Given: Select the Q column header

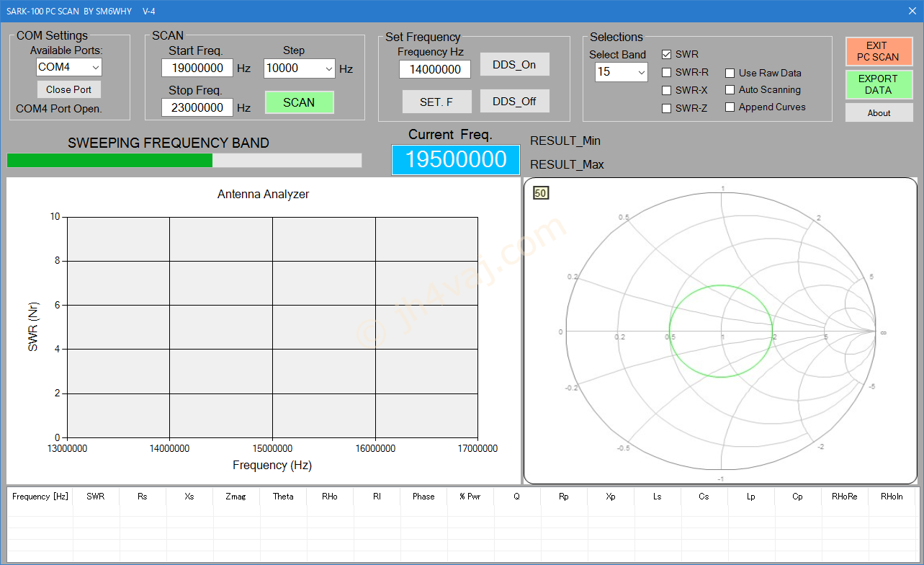Looking at the screenshot, I should pyautogui.click(x=517, y=496).
